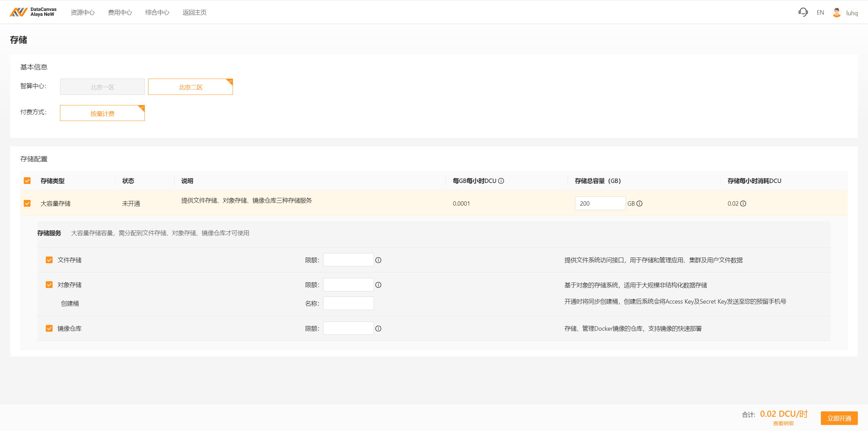Toggle the 文件存储 checkbox

(49, 260)
